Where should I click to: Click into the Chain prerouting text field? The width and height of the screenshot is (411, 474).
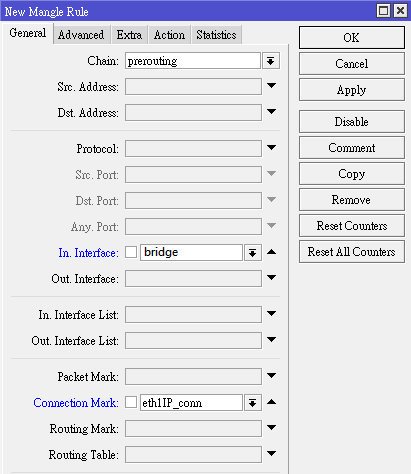[x=193, y=61]
